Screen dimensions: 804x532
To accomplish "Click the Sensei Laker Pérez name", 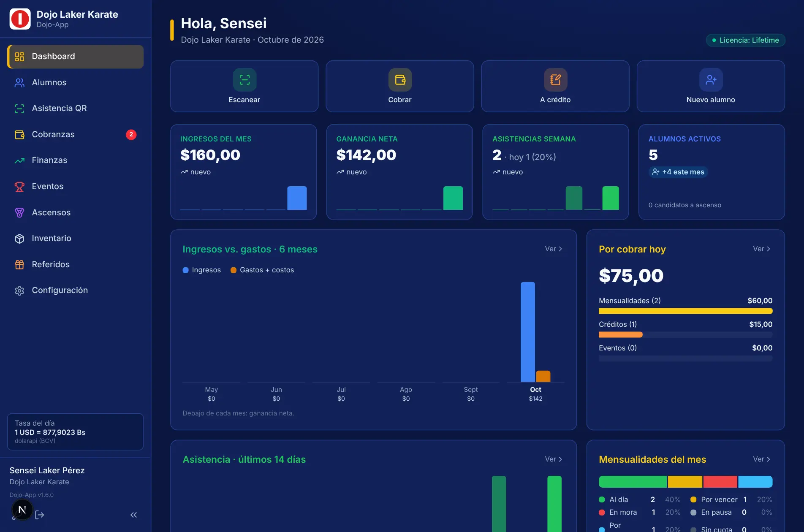I will pyautogui.click(x=47, y=470).
